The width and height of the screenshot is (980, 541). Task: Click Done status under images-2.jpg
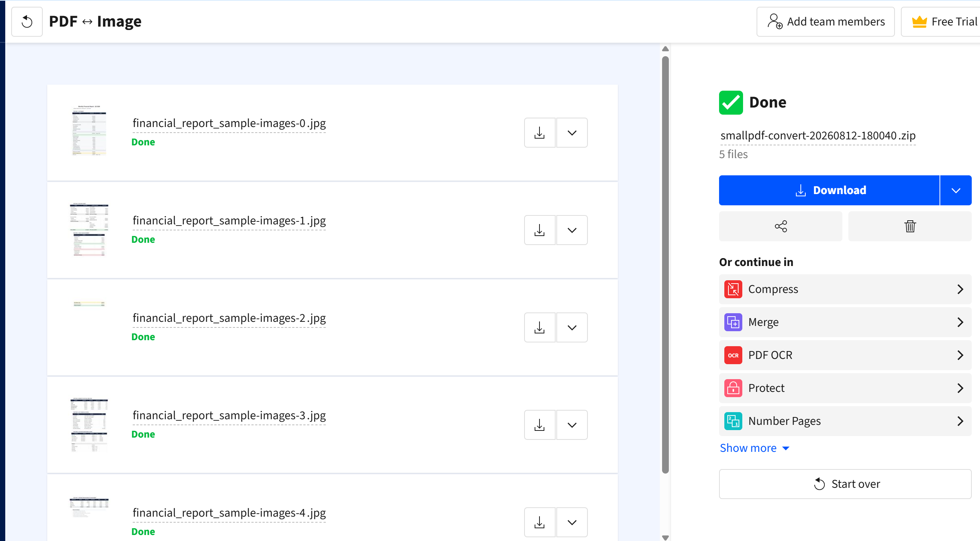coord(143,337)
